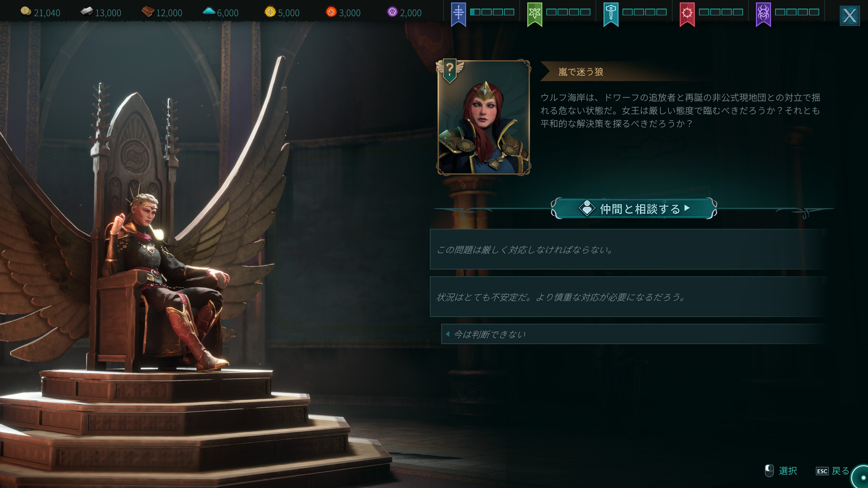
Task: Choose この問題は厳しく対応しなければならない option
Action: [628, 250]
